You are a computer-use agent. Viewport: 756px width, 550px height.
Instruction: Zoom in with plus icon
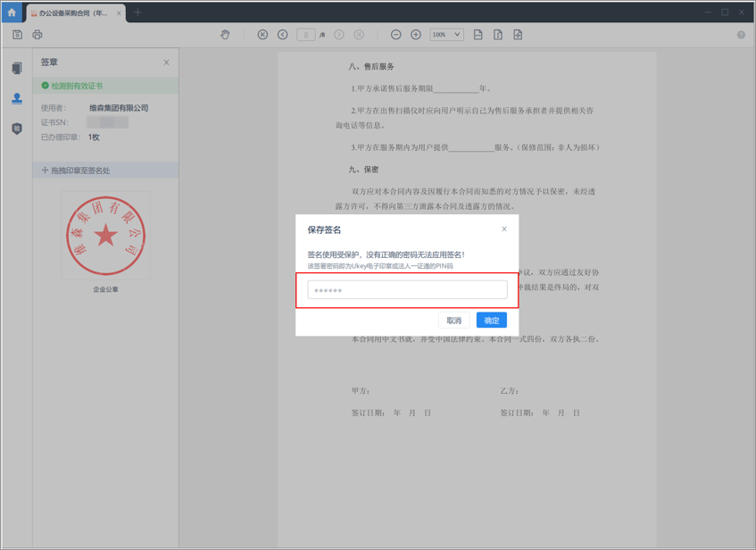(416, 35)
